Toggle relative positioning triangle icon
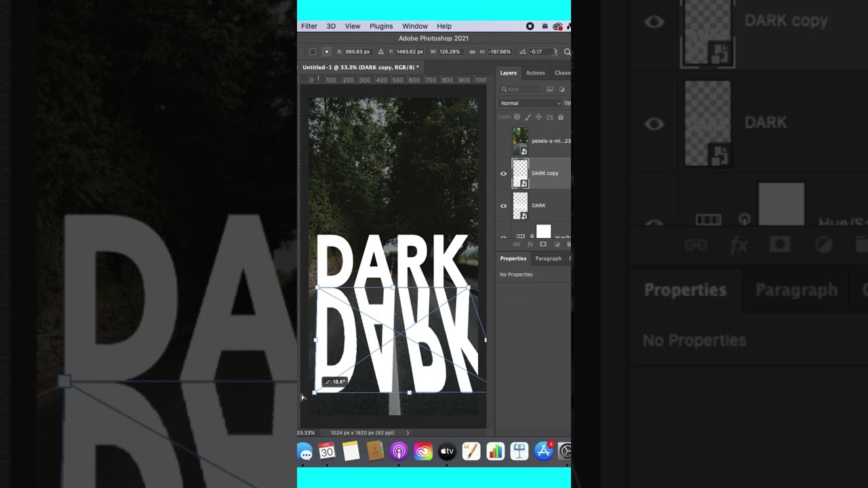The width and height of the screenshot is (868, 488). tap(380, 52)
